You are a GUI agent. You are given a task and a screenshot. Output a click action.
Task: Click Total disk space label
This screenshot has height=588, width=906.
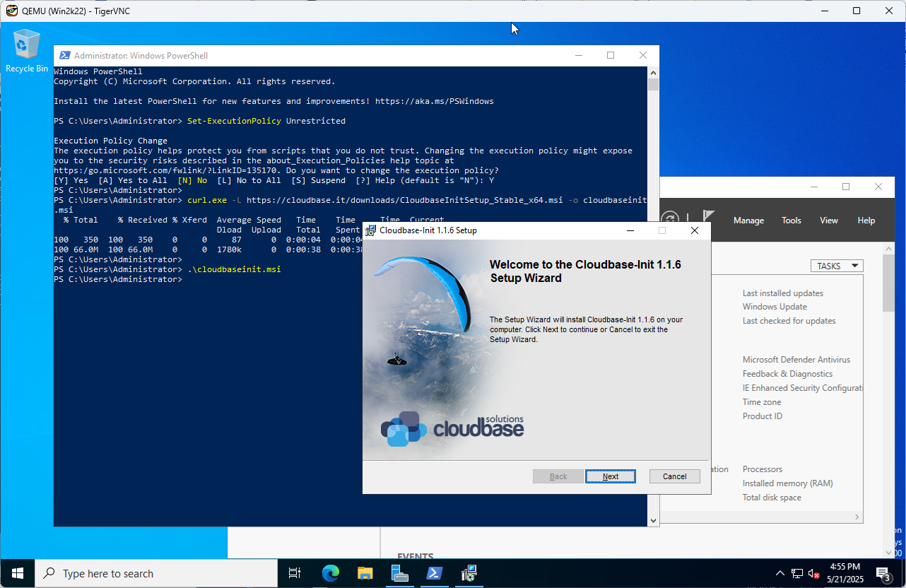[x=772, y=498]
